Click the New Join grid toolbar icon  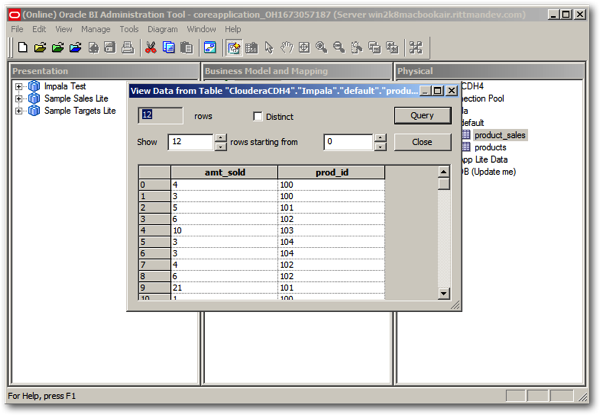251,48
